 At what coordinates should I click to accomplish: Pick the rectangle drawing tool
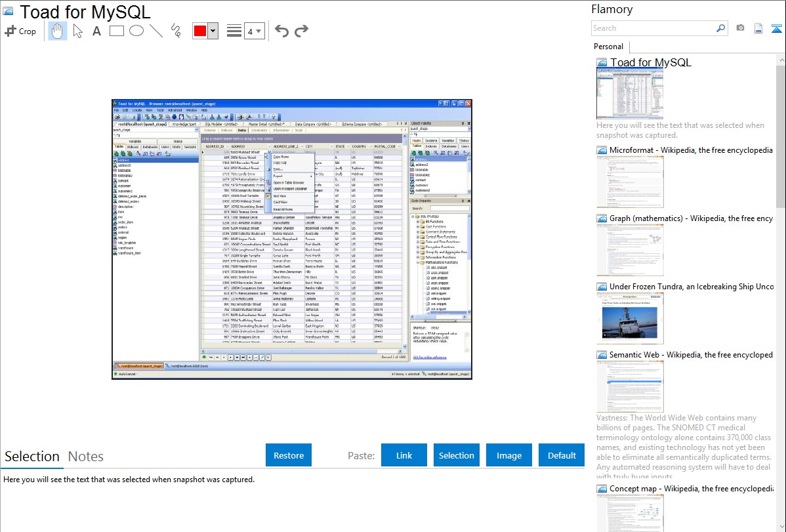[x=116, y=31]
